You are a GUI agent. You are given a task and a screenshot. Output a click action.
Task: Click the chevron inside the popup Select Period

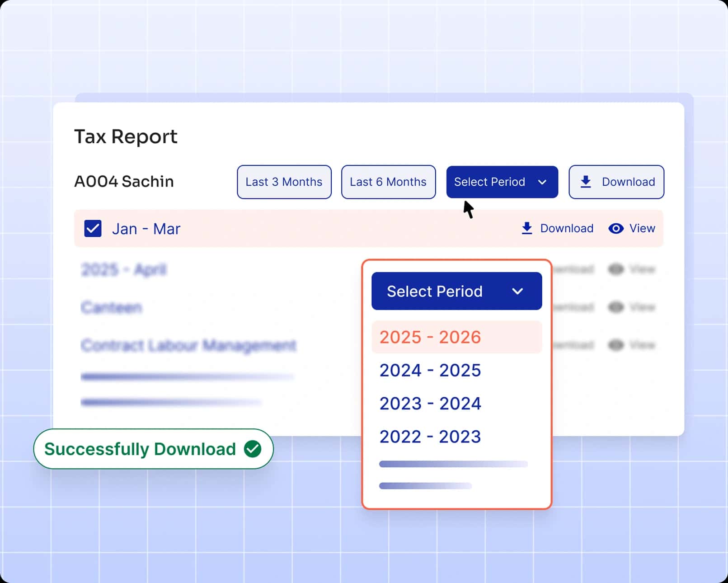point(518,291)
